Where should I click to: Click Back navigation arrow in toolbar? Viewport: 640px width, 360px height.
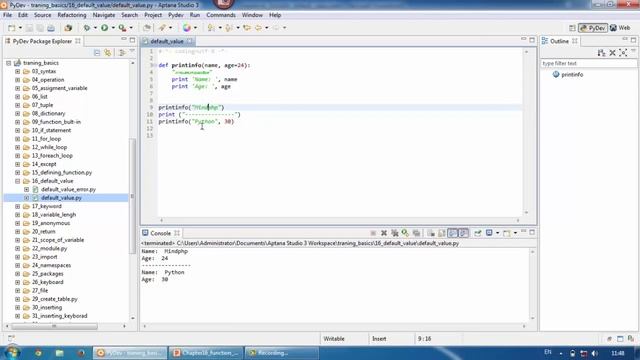[x=258, y=28]
